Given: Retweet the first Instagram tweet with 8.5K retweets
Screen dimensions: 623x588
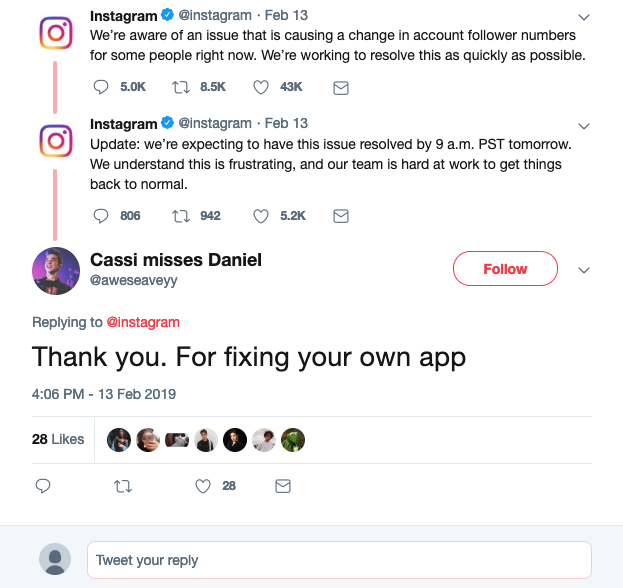Looking at the screenshot, I should [180, 87].
